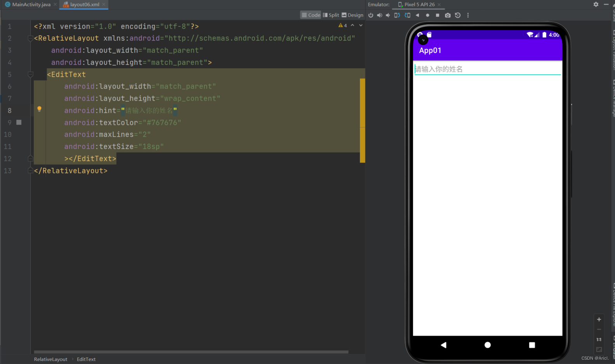Image resolution: width=615 pixels, height=364 pixels.
Task: Take an emulator screenshot with the camera icon
Action: click(448, 15)
